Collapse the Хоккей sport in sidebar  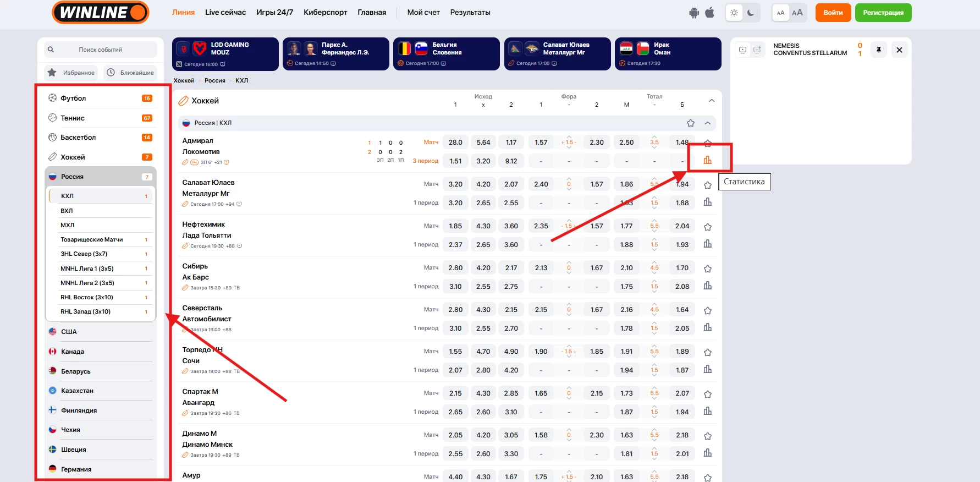click(x=101, y=157)
